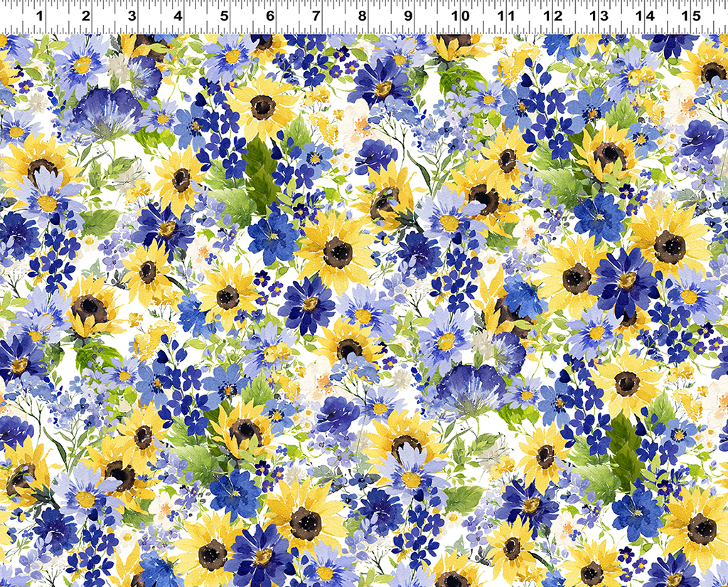728x587 pixels.
Task: Click the ruler number 11
Action: (506, 16)
